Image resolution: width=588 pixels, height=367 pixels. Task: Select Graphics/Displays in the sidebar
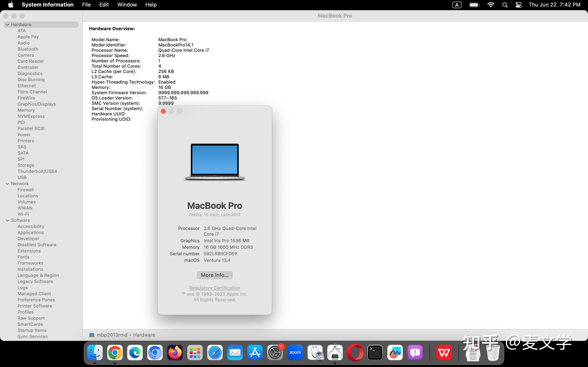point(37,104)
